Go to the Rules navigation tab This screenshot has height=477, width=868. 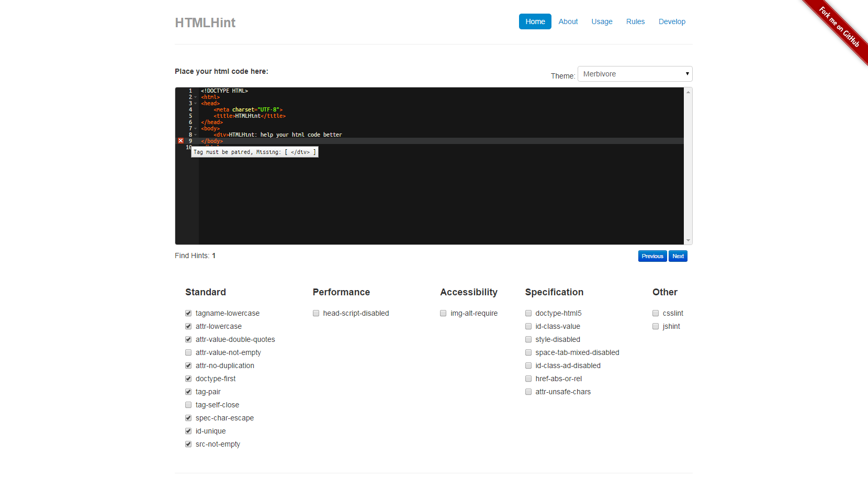(x=635, y=21)
